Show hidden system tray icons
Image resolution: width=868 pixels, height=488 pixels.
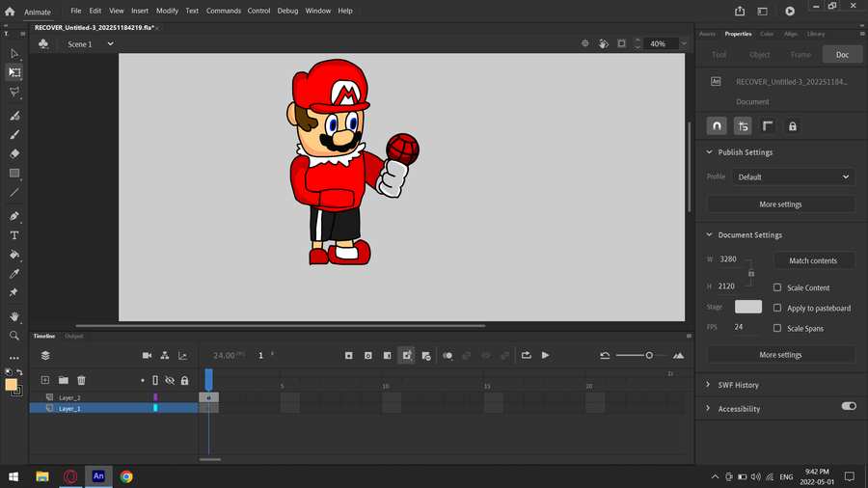click(715, 477)
